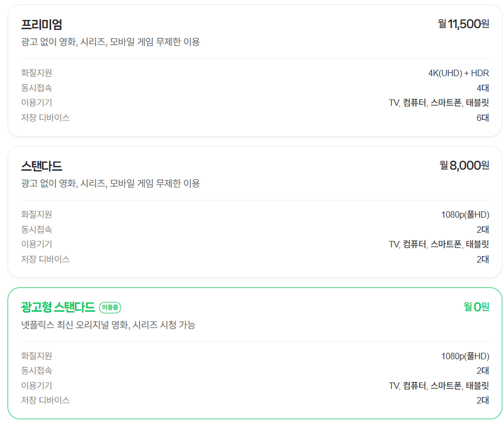Click the 4대 simultaneous connections value
The image size is (504, 423).
click(483, 88)
